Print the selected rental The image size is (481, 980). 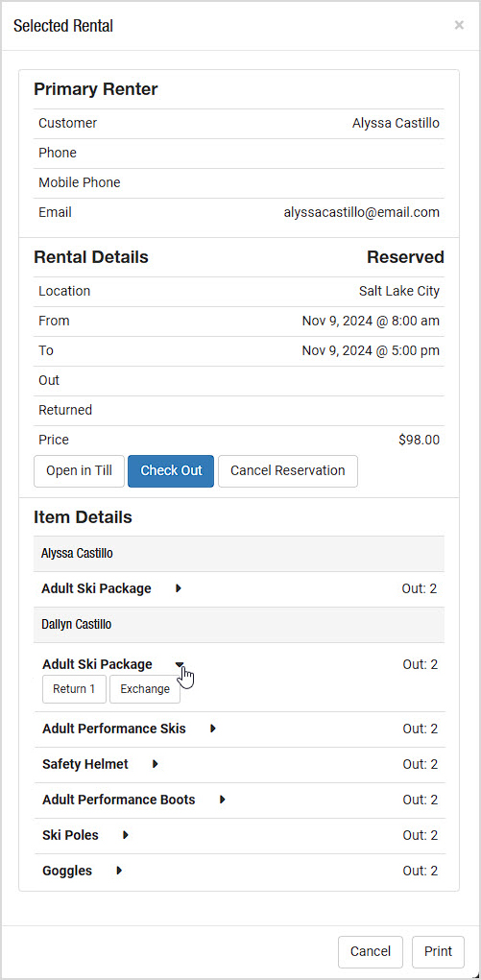tap(438, 951)
